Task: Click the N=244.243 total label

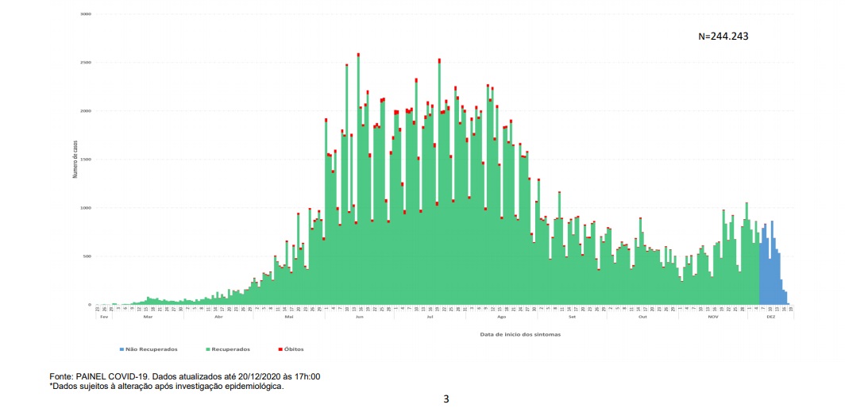Action: click(723, 37)
